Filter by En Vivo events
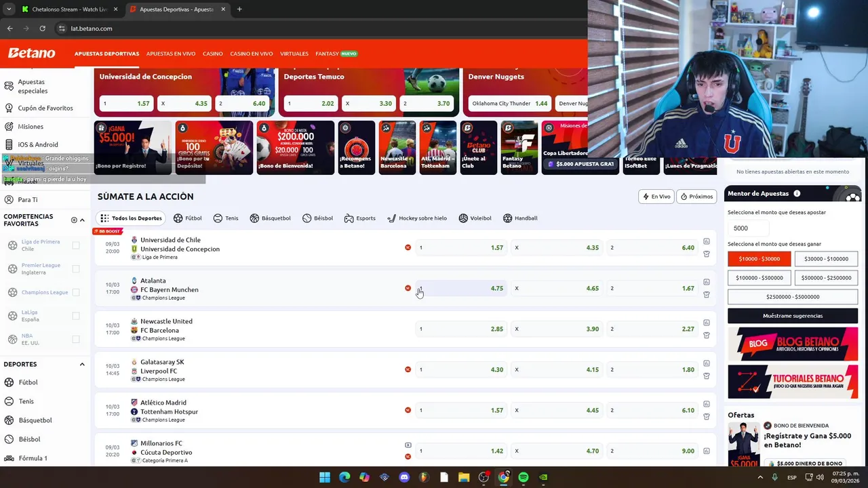The image size is (868, 488). 656,197
